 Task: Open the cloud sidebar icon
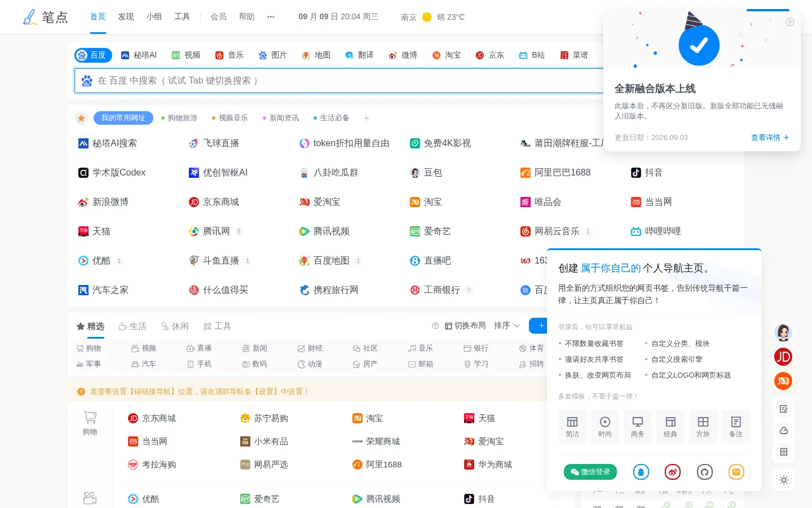[x=784, y=431]
